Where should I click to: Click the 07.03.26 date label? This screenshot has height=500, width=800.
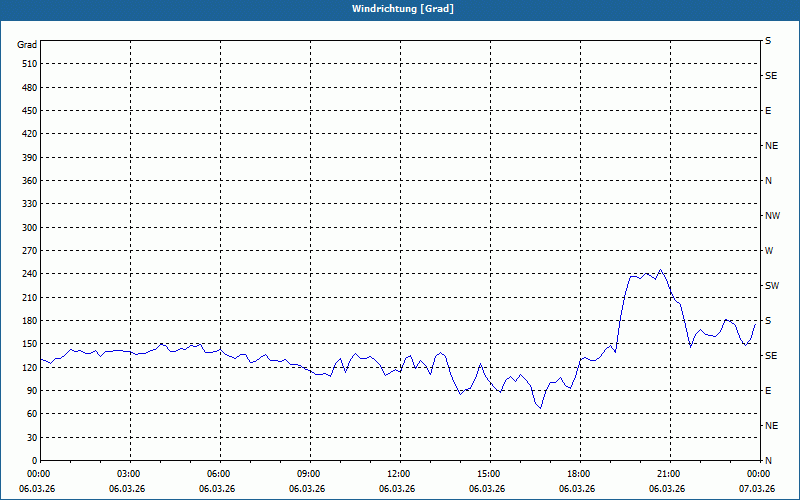tap(757, 489)
